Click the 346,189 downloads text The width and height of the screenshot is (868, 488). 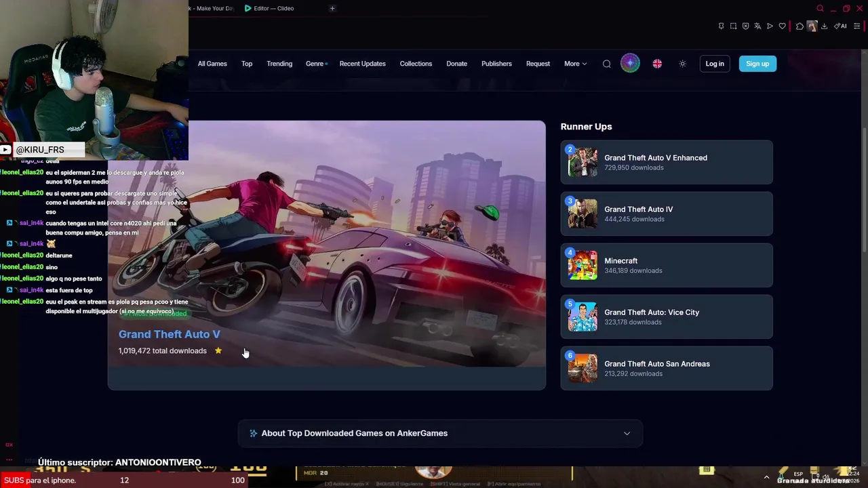633,270
